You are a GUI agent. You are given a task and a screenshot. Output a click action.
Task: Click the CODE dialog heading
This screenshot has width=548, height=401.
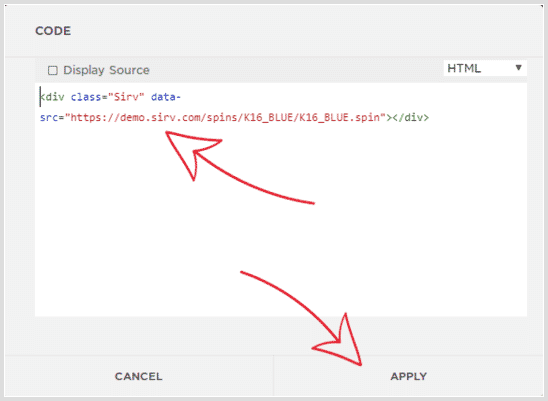point(53,31)
